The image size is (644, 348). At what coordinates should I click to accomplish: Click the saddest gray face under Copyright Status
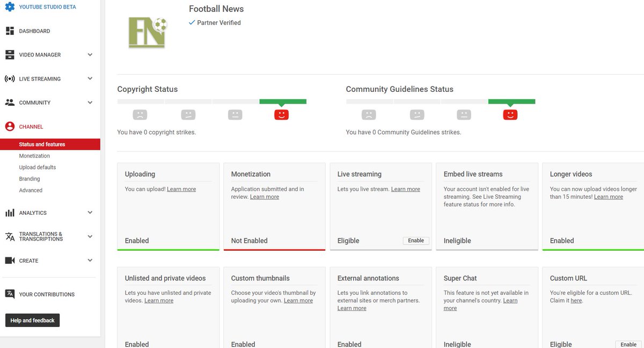point(140,114)
